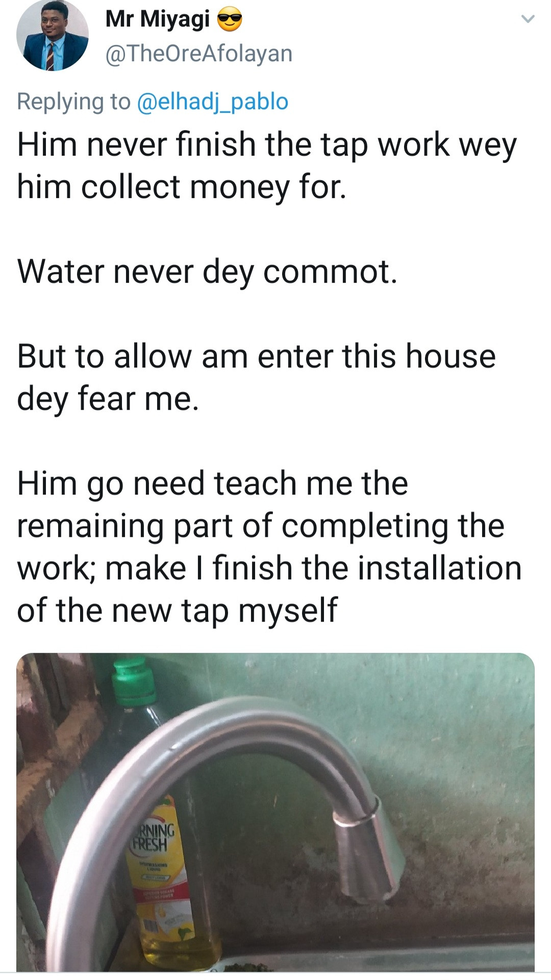The image size is (551, 980).
Task: Open Mr Miyagi's profile picture
Action: (x=52, y=35)
